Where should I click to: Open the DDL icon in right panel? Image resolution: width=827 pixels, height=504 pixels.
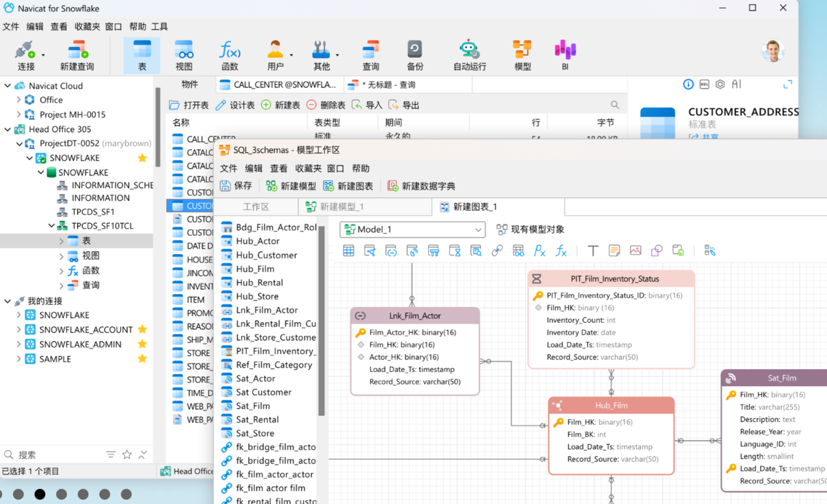click(704, 84)
